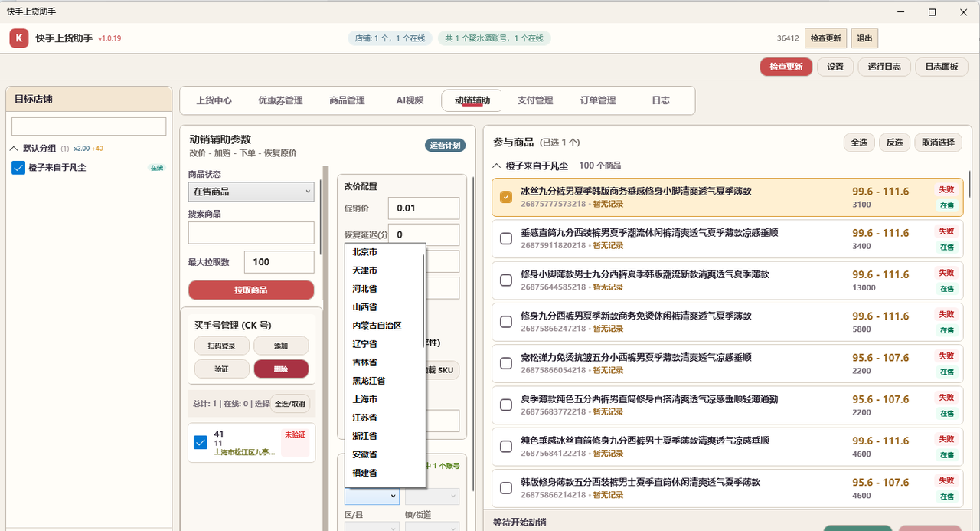Check the 纯色垂感冰丝直筒 product checkbox
The image size is (980, 531).
pyautogui.click(x=506, y=447)
